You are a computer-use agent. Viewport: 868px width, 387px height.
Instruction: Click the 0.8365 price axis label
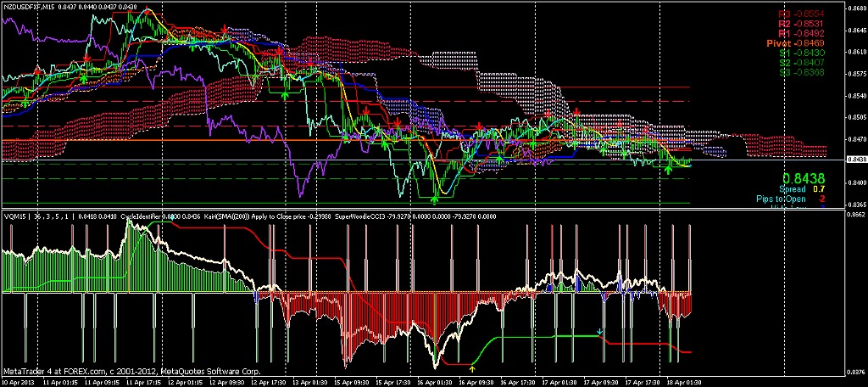pyautogui.click(x=857, y=204)
